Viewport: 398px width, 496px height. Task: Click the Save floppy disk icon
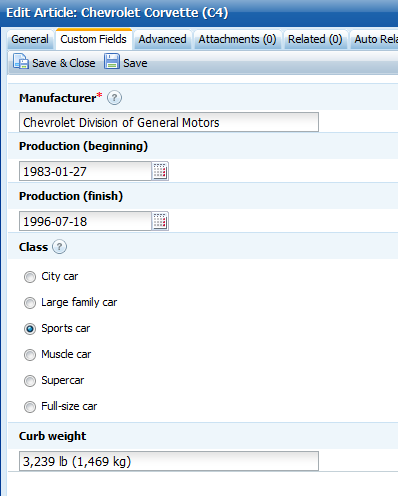click(x=112, y=62)
